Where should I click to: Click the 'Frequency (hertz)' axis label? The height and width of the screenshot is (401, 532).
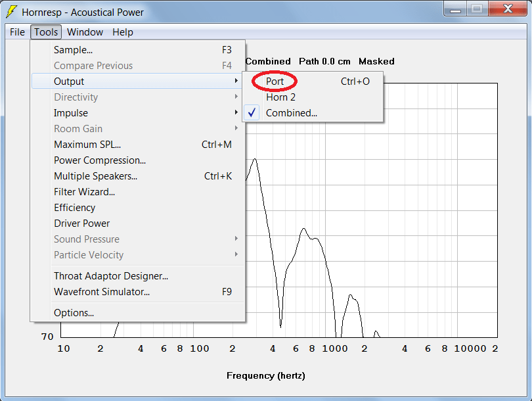265,375
